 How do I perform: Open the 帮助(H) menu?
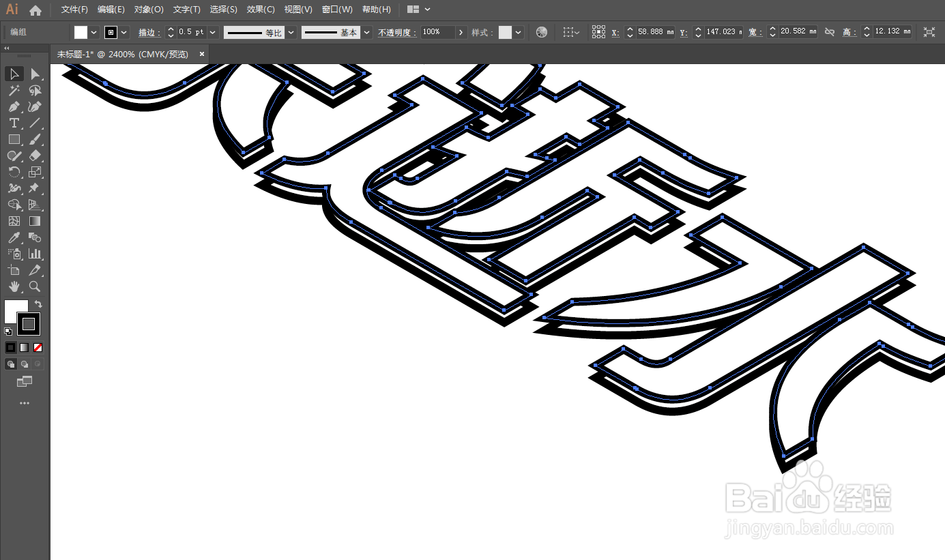tap(377, 10)
